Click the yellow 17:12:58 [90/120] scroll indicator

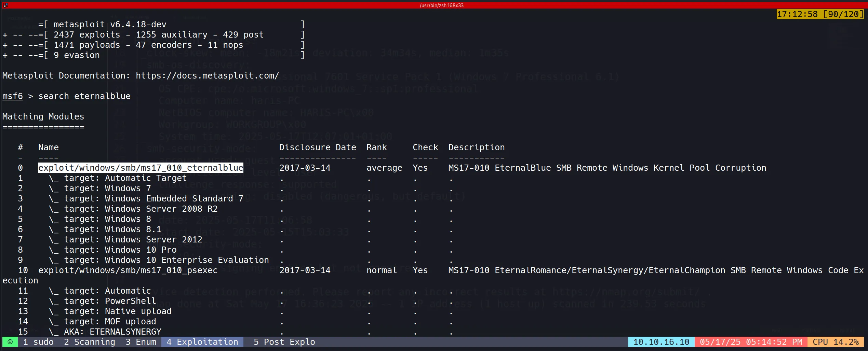820,14
